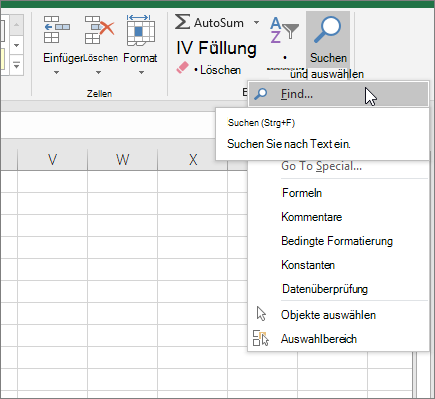Screen dimensions: 435x399
Task: Click the Auswahlbereich pane icon
Action: tap(261, 338)
